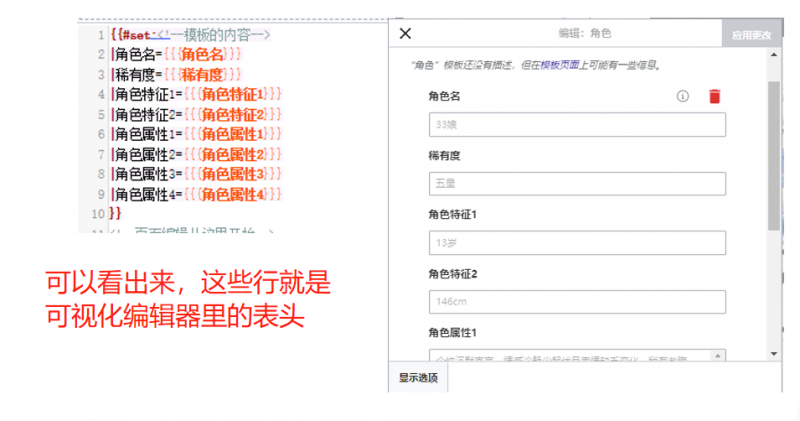Screen dimensions: 800x421
Task: Click the 角色名 input field
Action: [577, 125]
